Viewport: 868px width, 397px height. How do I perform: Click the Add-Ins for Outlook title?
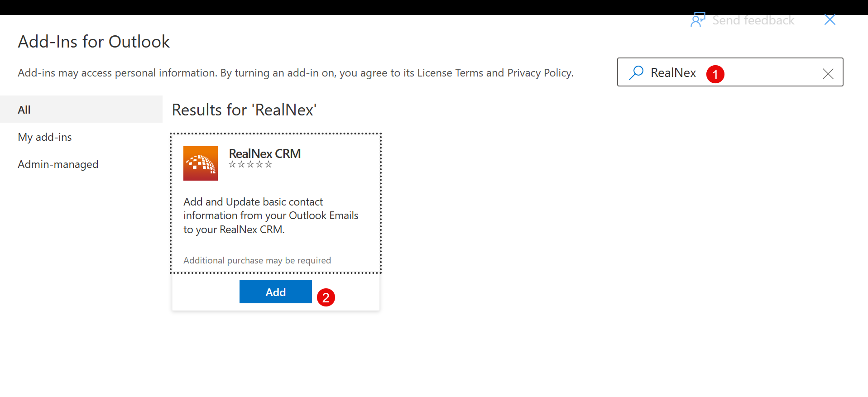point(94,42)
